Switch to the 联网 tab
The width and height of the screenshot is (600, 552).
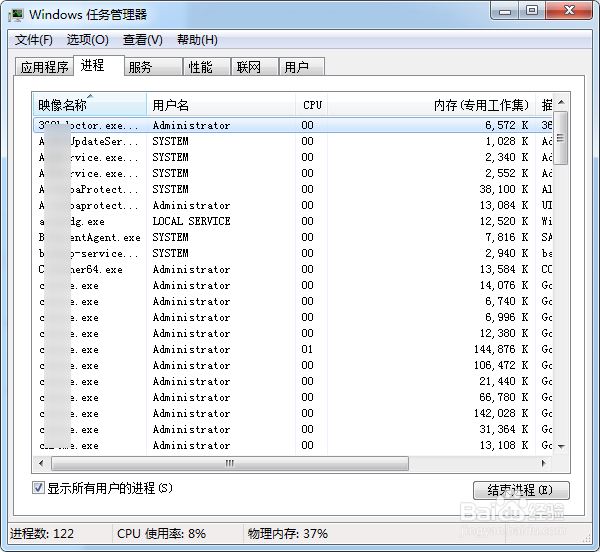tap(254, 67)
